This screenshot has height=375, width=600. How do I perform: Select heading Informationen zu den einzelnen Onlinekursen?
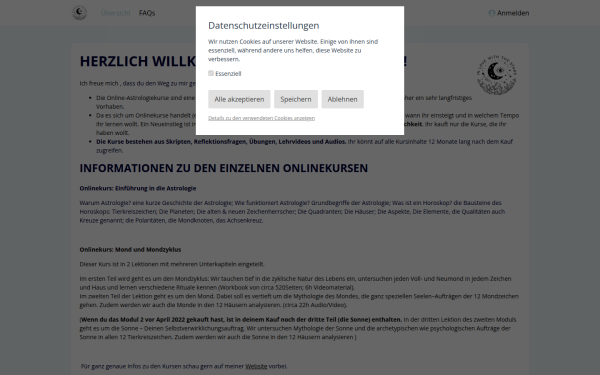click(x=223, y=168)
